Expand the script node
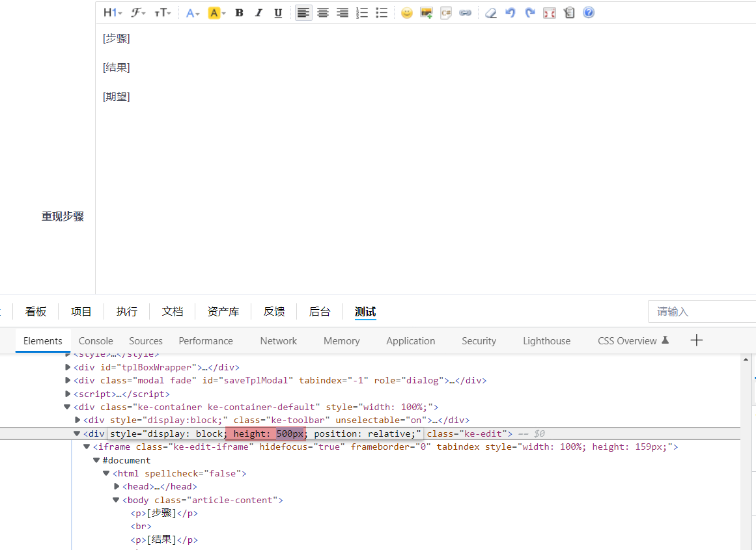This screenshot has height=550, width=756. coord(68,394)
